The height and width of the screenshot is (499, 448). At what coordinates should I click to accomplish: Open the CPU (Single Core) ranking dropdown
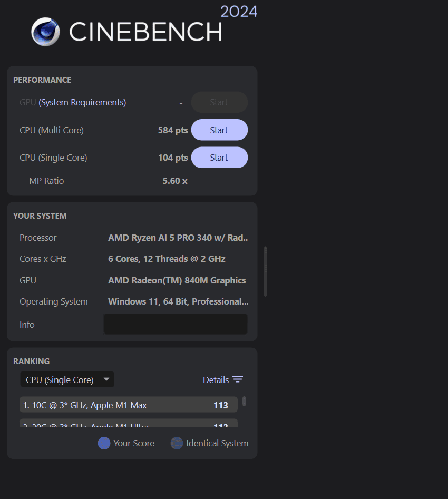pos(67,380)
